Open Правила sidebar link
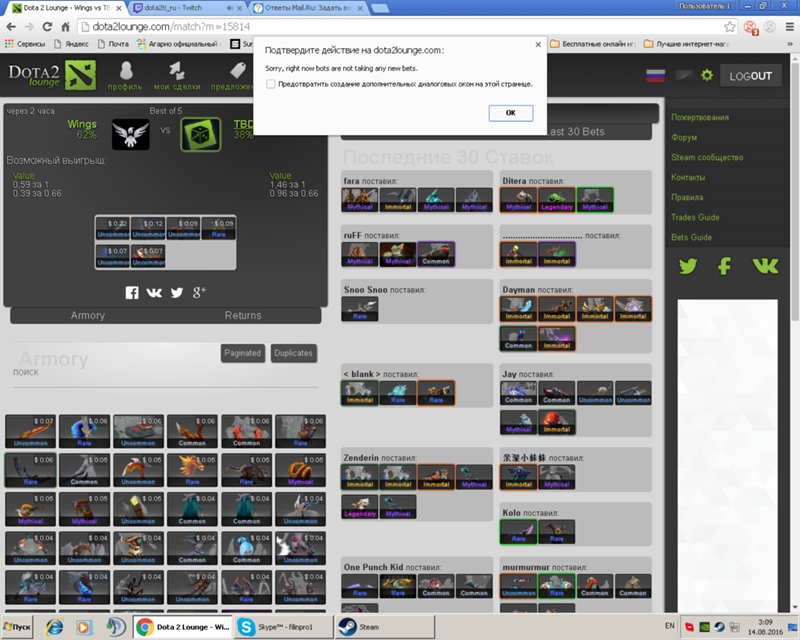This screenshot has height=640, width=800. click(687, 197)
